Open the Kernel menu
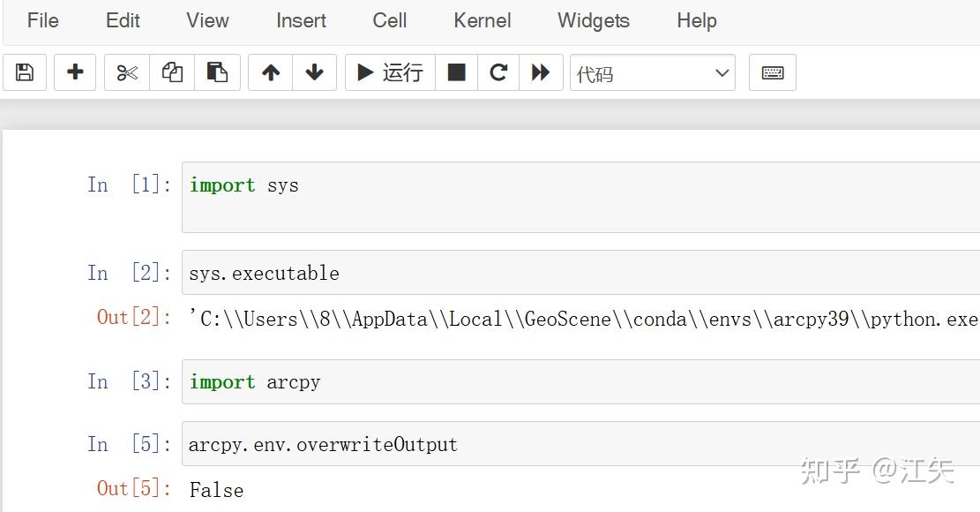Screen dimensions: 980x512 (482, 20)
